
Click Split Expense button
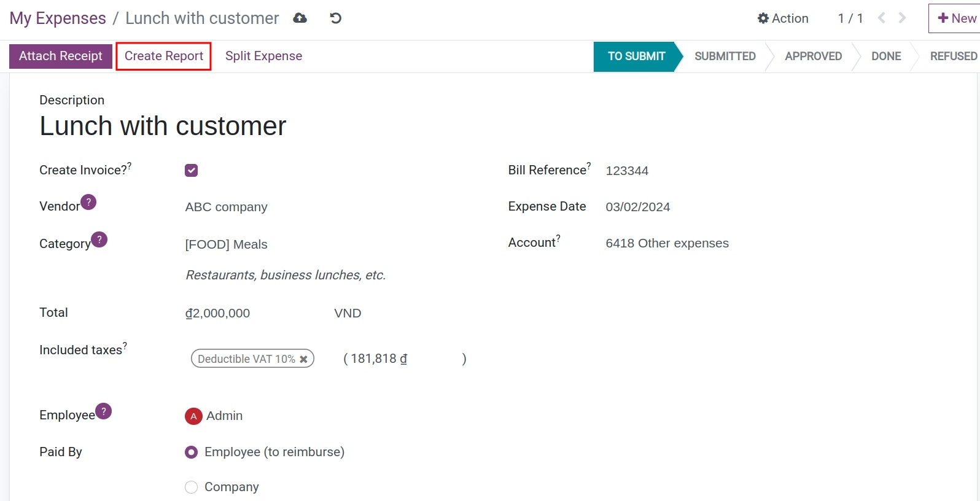pos(263,56)
